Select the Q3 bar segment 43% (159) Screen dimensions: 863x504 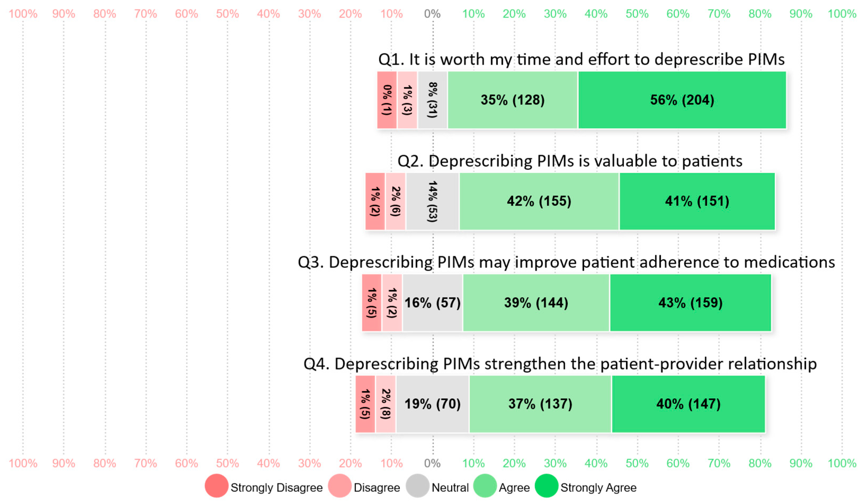(690, 303)
